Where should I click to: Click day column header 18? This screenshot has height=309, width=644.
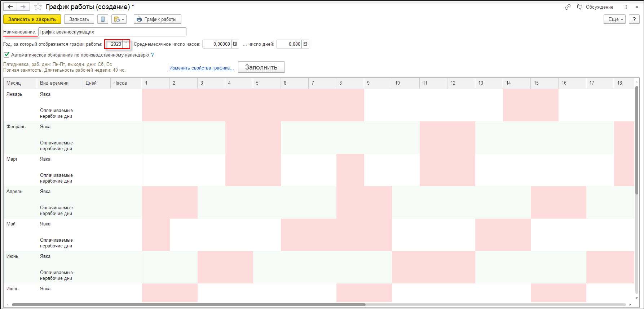(624, 83)
